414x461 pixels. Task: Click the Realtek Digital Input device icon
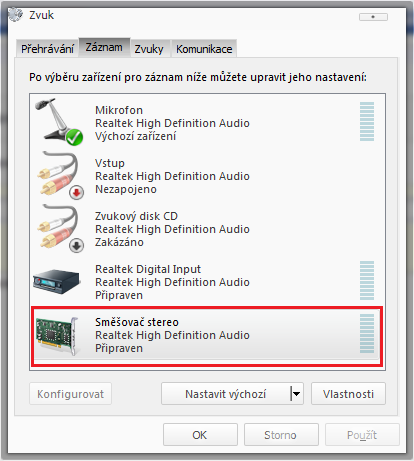pos(57,282)
